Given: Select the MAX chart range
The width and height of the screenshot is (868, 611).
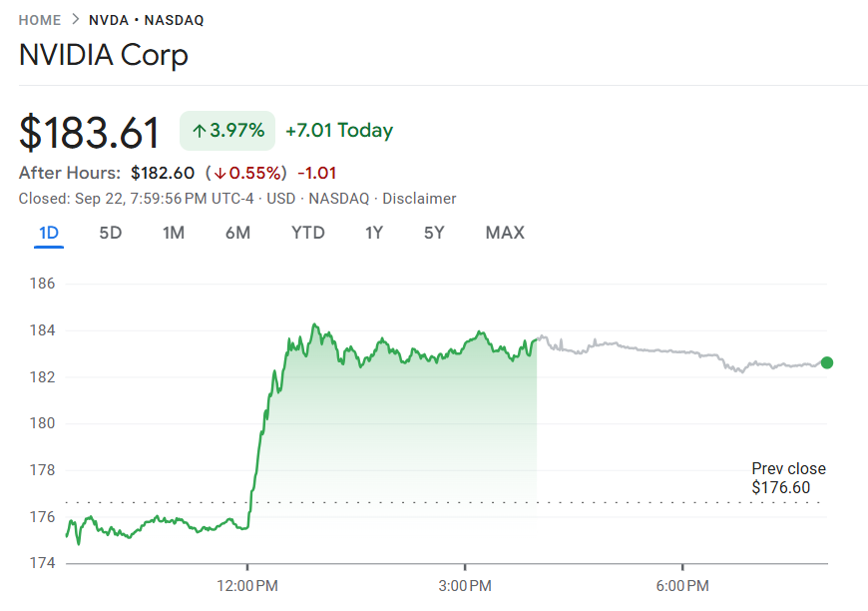Looking at the screenshot, I should tap(505, 233).
